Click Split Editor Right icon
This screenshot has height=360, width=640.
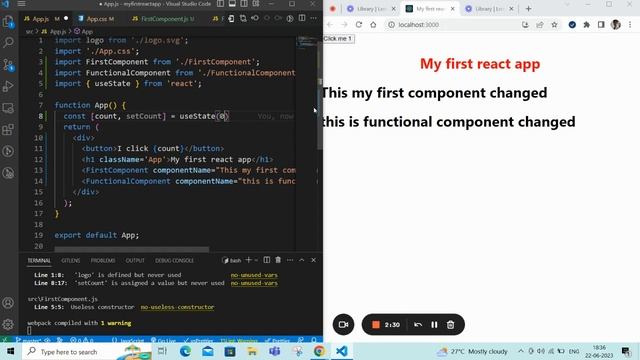tap(302, 18)
